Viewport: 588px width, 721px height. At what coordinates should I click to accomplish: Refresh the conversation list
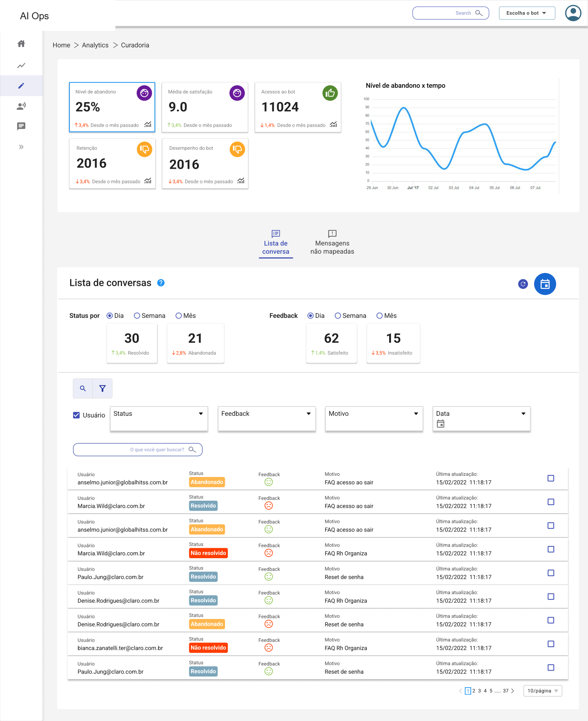pyautogui.click(x=523, y=284)
